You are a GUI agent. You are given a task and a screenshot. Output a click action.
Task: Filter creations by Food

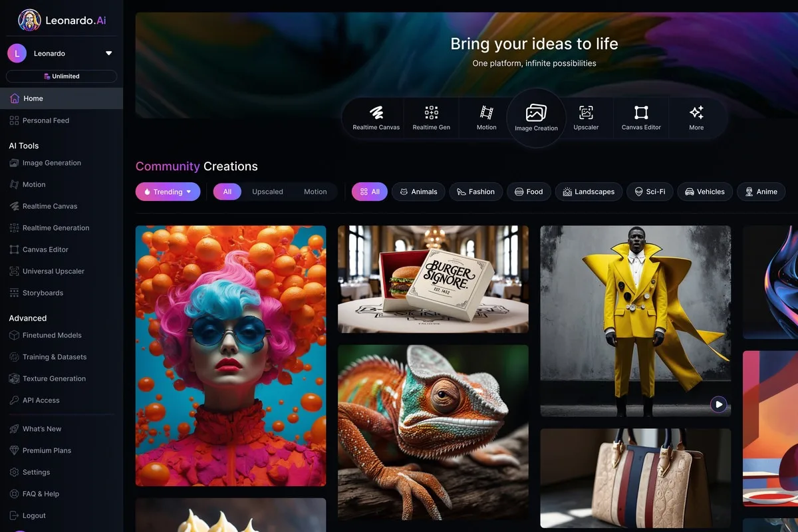(x=529, y=192)
